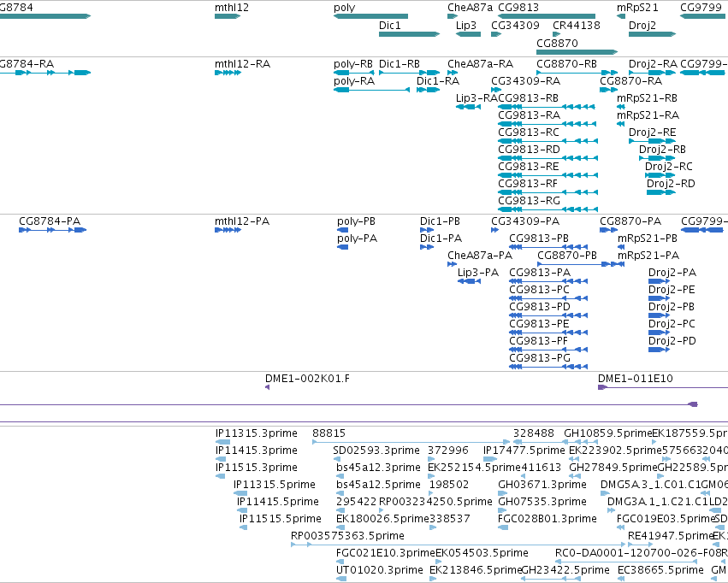
Task: Select the IP11515.5prime EST label
Action: pos(280,519)
